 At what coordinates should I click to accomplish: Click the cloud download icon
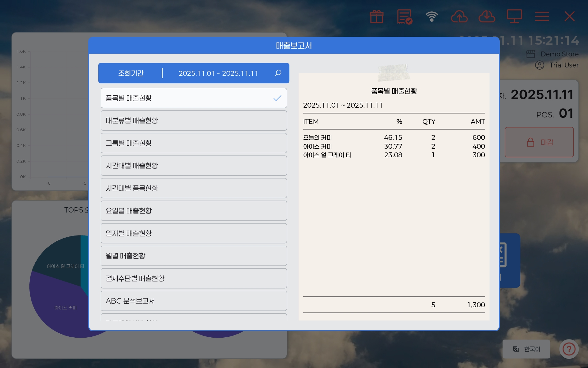(x=487, y=17)
